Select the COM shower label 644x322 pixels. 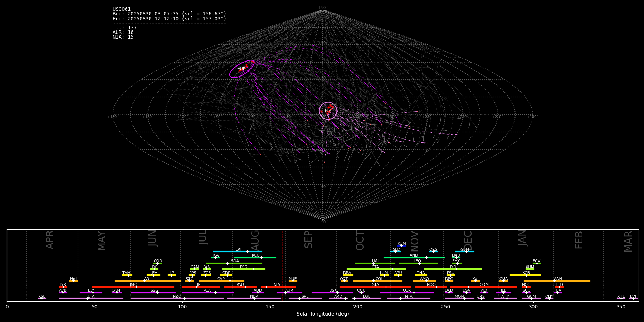[484, 285]
